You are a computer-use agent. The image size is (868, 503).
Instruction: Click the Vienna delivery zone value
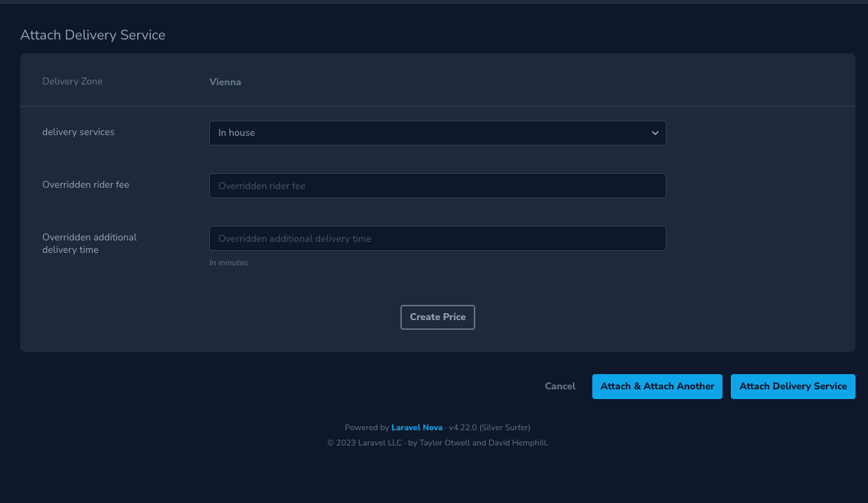pyautogui.click(x=225, y=81)
